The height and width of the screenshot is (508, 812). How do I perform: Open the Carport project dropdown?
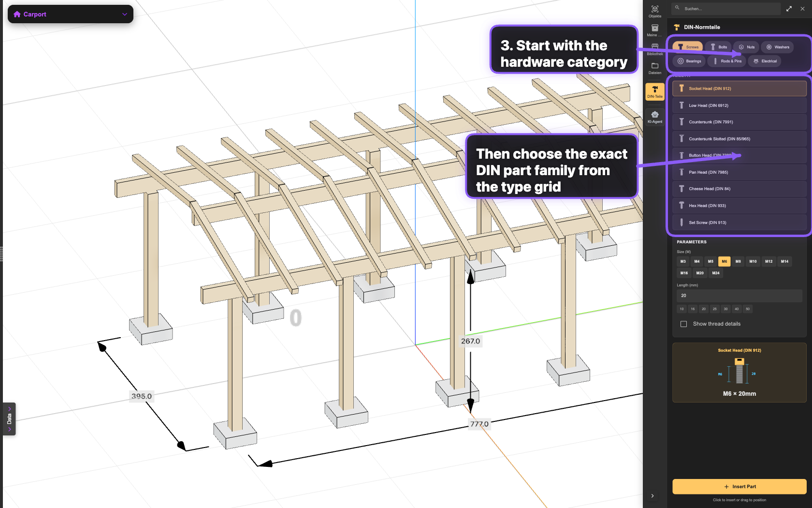click(x=71, y=14)
